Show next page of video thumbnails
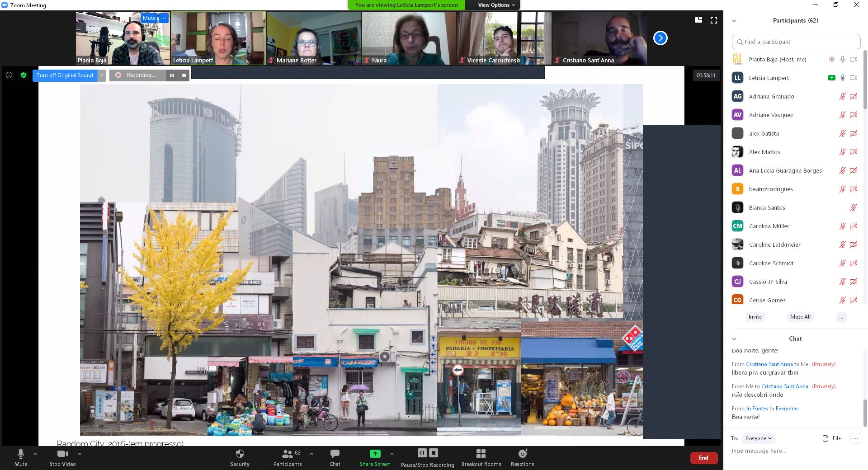The height and width of the screenshot is (470, 868). pyautogui.click(x=660, y=38)
